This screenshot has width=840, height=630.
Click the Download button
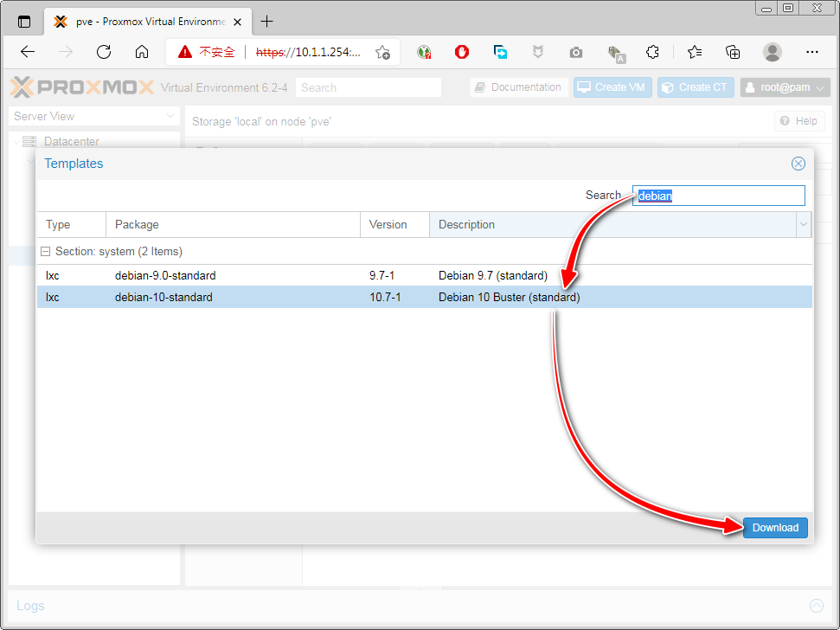click(775, 528)
